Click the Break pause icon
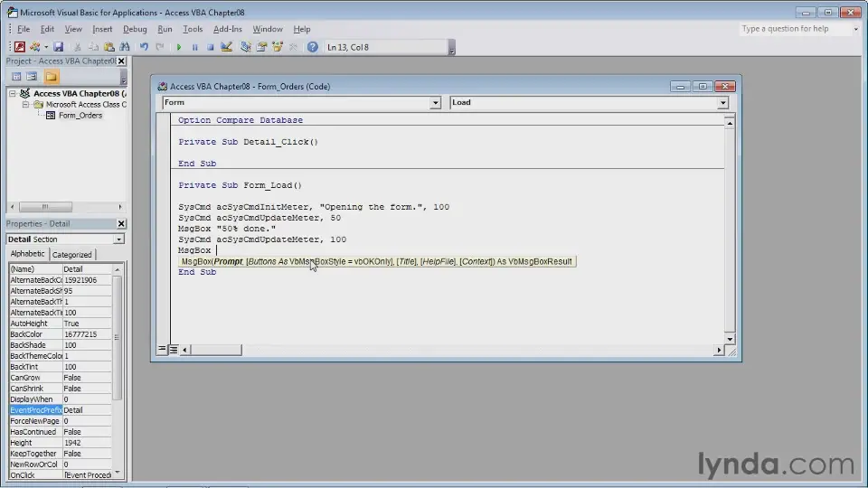The height and width of the screenshot is (488, 868). point(194,47)
